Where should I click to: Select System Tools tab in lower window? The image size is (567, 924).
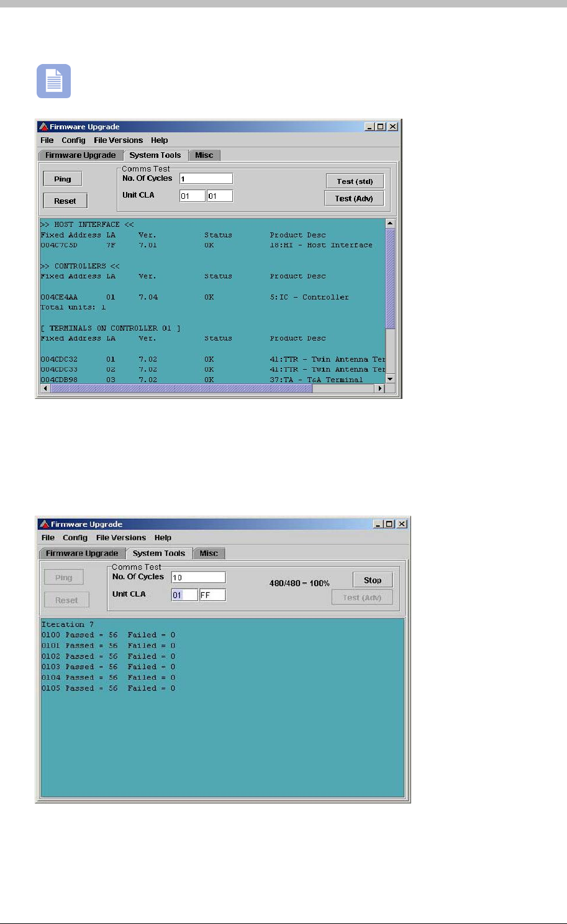pos(159,554)
